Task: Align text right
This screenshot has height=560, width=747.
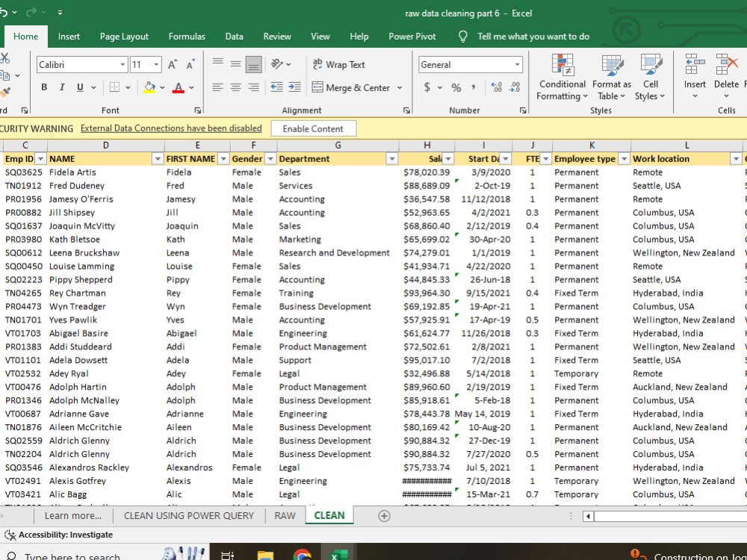Action: [253, 87]
